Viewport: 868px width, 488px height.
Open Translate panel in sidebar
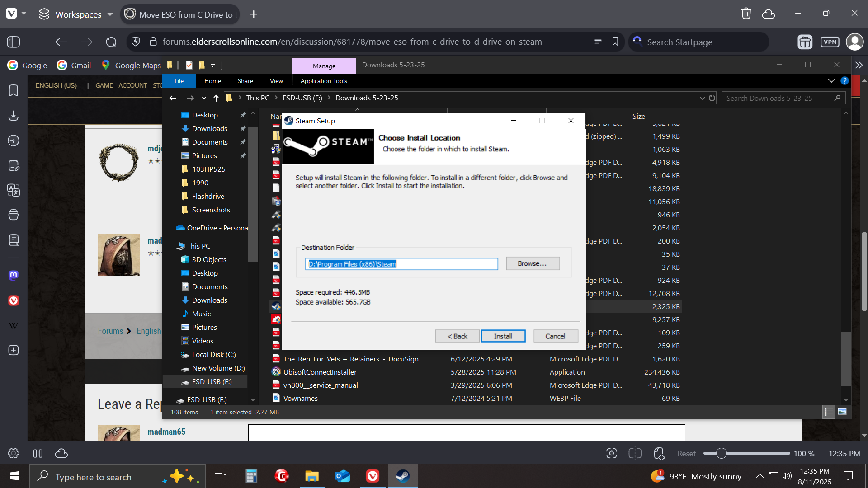click(x=14, y=190)
